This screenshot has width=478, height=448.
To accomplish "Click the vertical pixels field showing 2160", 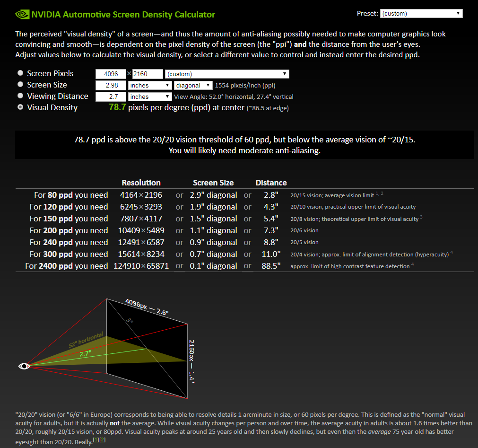I will (148, 74).
